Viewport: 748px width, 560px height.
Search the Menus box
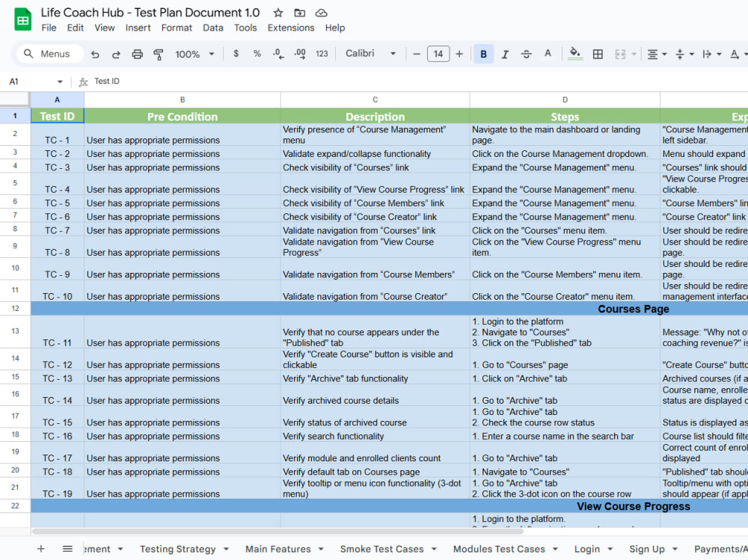coord(49,54)
